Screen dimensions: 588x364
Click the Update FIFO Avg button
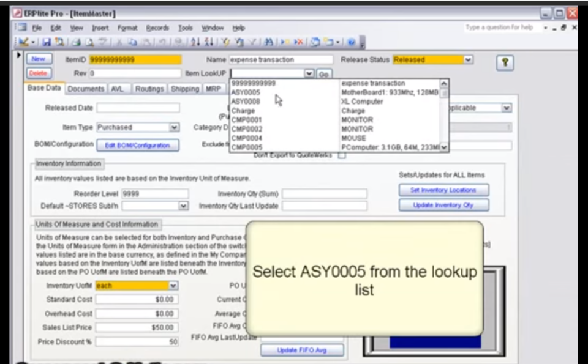[302, 350]
